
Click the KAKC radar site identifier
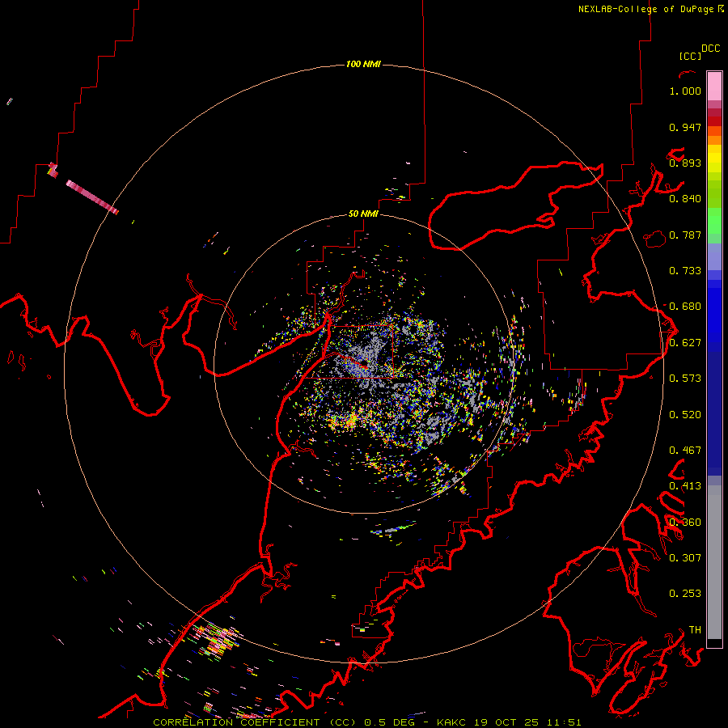point(453,722)
